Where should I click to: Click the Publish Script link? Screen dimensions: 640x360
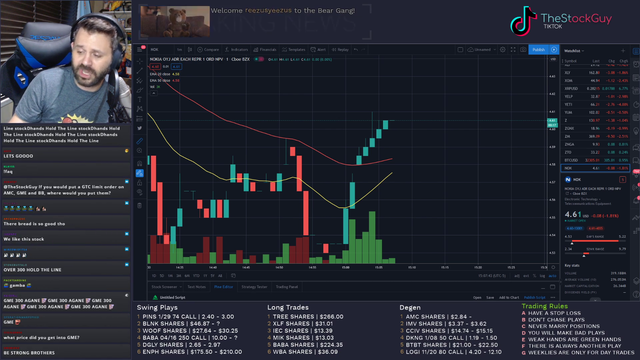pyautogui.click(x=535, y=298)
